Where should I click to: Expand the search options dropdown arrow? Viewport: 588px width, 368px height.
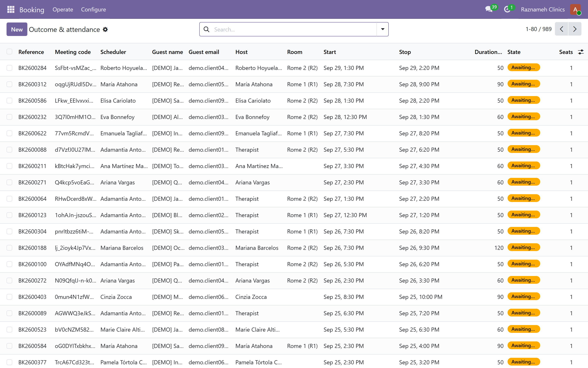click(x=383, y=29)
